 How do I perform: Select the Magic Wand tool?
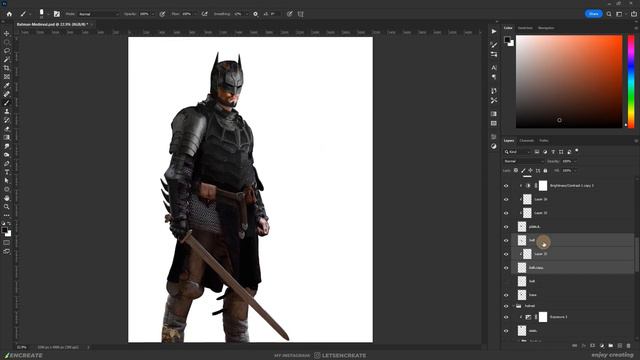(x=7, y=60)
